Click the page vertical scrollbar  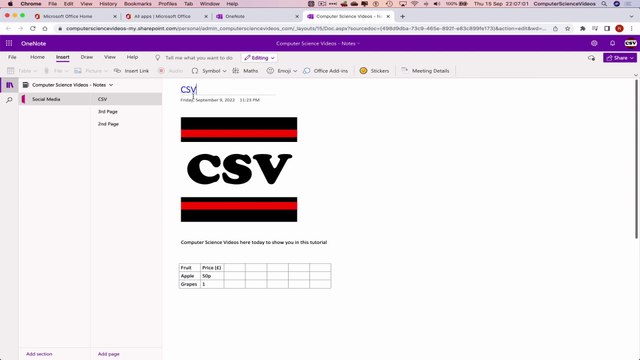636,159
